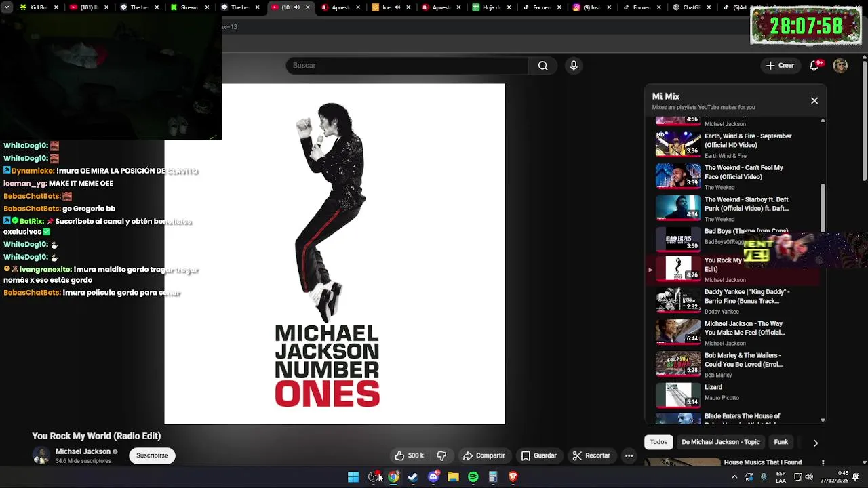Viewport: 868px width, 488px height.
Task: Open ESP LAA language switcher
Action: (x=781, y=477)
